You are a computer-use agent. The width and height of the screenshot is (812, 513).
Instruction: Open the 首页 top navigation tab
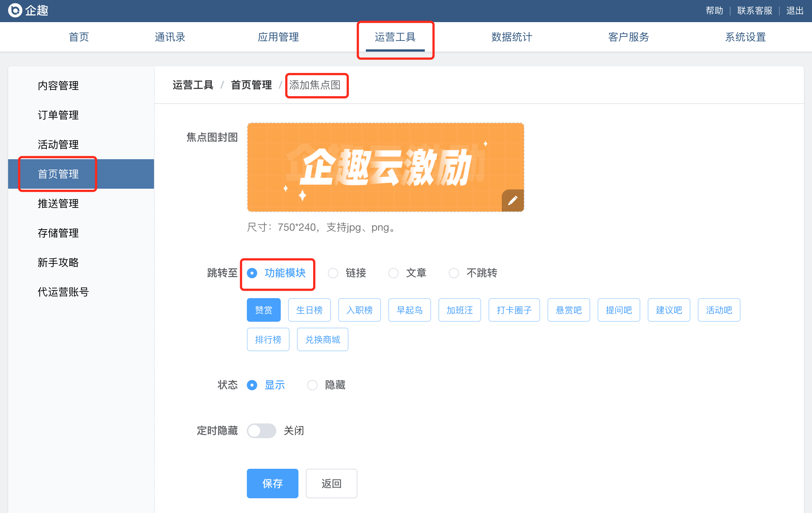tap(79, 37)
